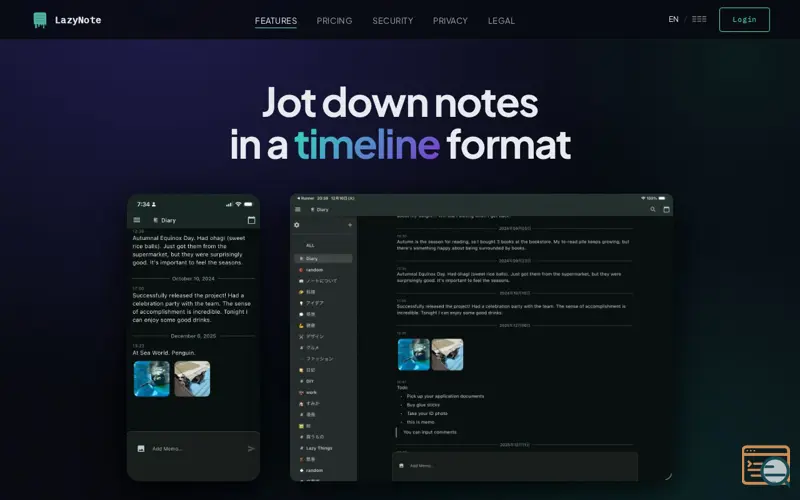Open the PRIVACY nav item
The image size is (800, 500).
450,21
